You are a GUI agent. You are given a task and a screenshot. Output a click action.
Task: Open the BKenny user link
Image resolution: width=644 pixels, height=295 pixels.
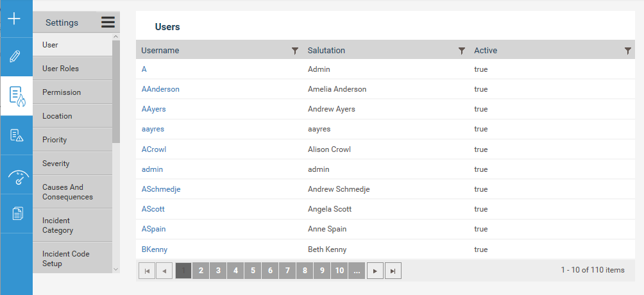point(155,249)
